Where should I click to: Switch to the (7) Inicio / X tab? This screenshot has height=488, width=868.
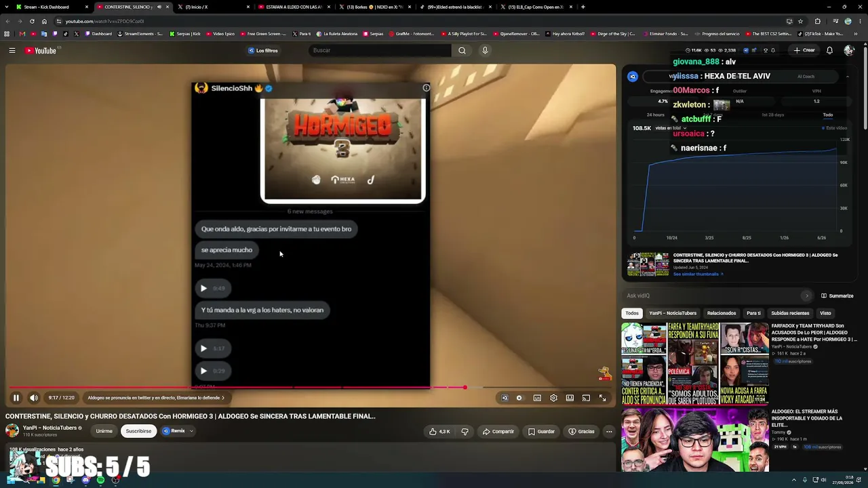point(214,7)
